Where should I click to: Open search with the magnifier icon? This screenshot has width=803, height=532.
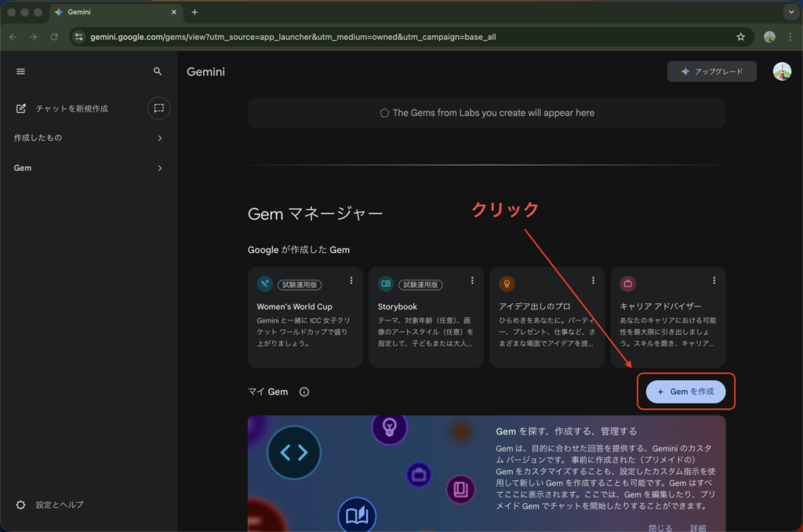coord(158,71)
